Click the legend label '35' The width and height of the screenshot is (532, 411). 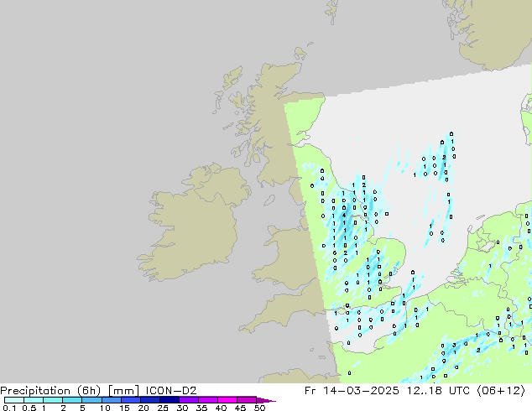201,408
